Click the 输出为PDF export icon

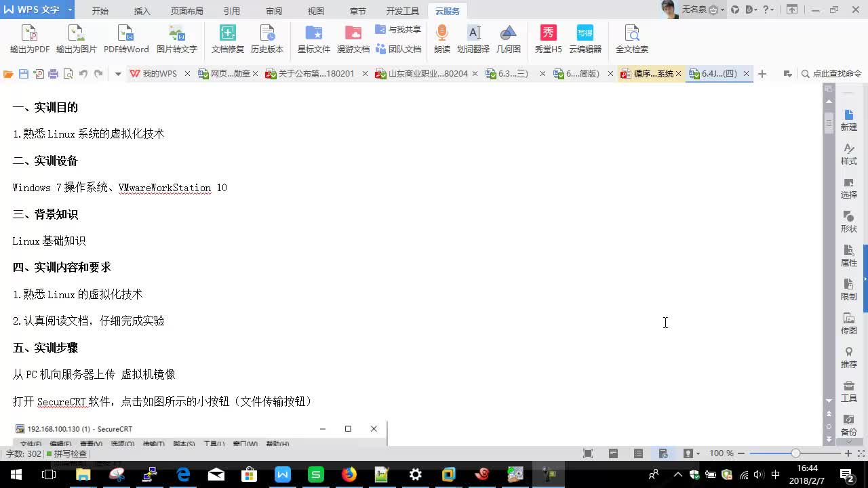(30, 39)
